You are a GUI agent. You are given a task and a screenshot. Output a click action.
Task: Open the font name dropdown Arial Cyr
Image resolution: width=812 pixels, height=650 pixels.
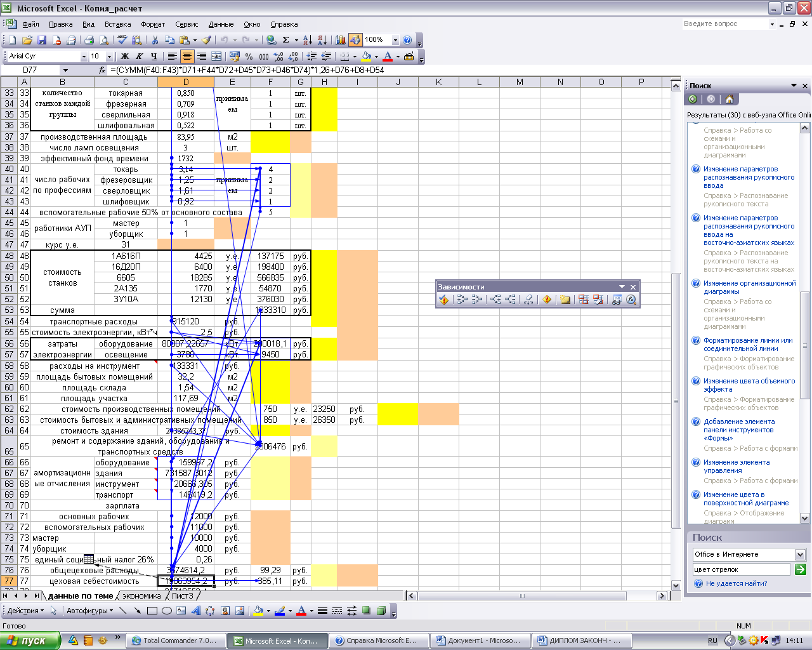point(84,56)
